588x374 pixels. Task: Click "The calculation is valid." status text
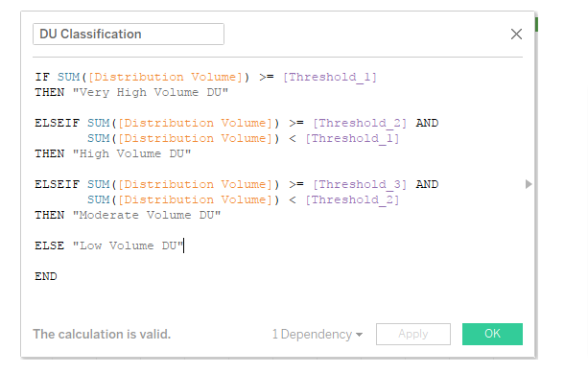click(x=102, y=334)
